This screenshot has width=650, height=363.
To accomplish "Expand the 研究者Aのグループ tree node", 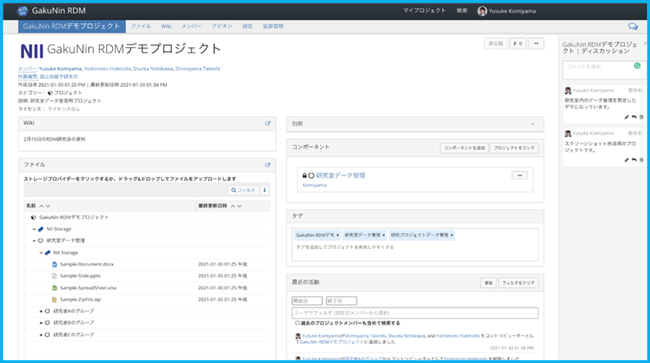I will pyautogui.click(x=41, y=311).
